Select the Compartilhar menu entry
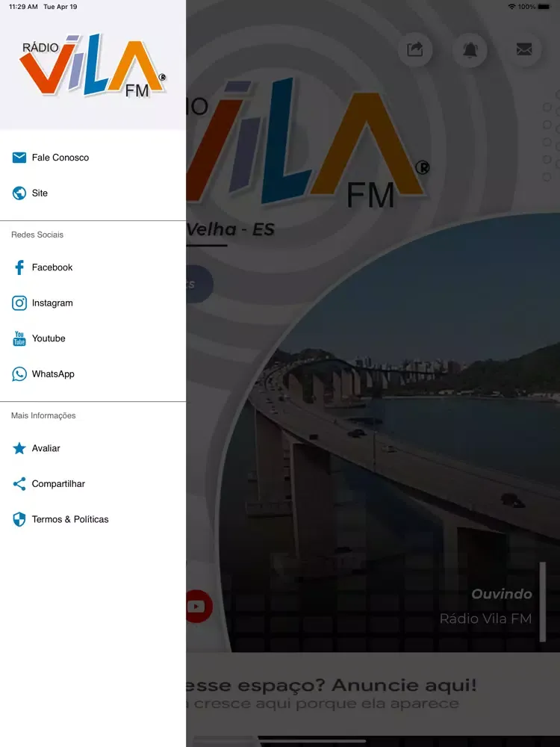 coord(93,484)
